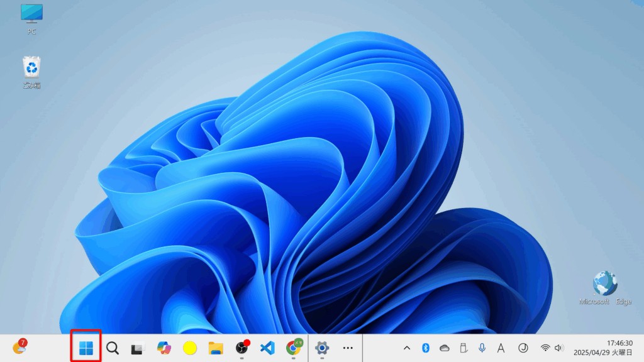Viewport: 644px width, 362px height.
Task: Select the Recycle Bin desktop icon
Action: pos(31,73)
